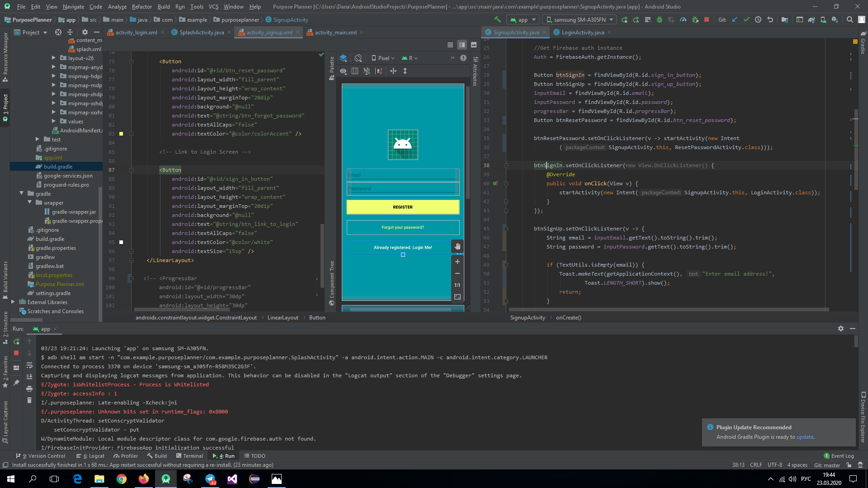This screenshot has height=488, width=868.
Task: Click the colorAccent yellow gutter swatch
Action: click(x=121, y=134)
